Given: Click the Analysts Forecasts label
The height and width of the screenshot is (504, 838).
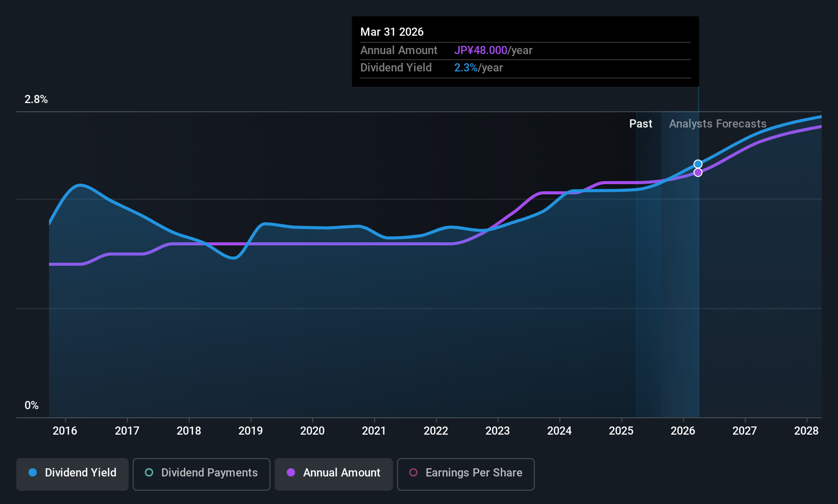Looking at the screenshot, I should coord(718,124).
